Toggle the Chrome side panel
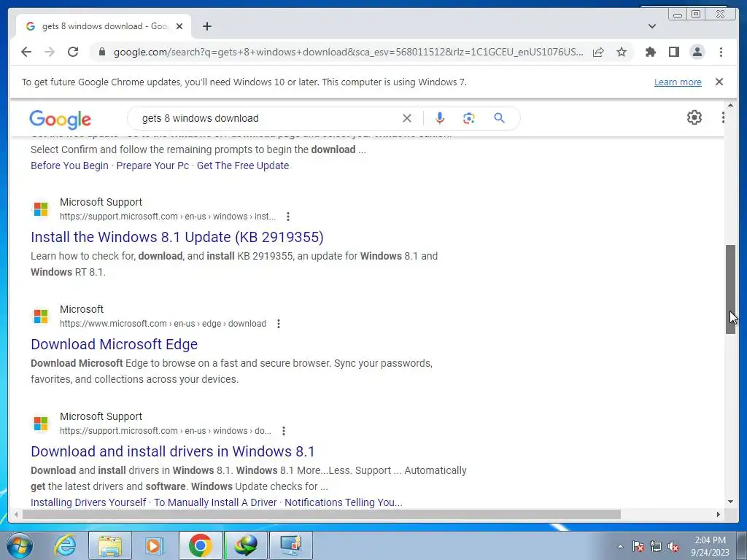747x560 pixels. 673,52
